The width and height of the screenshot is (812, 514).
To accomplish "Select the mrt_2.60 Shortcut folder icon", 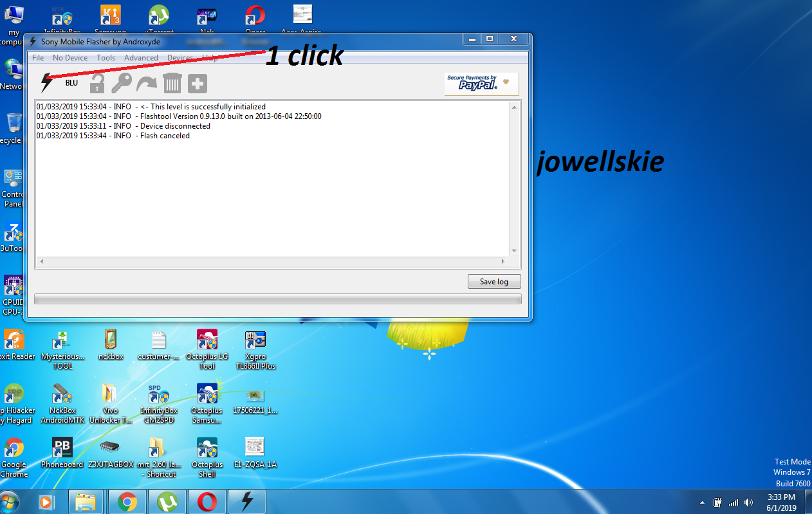I will (158, 458).
